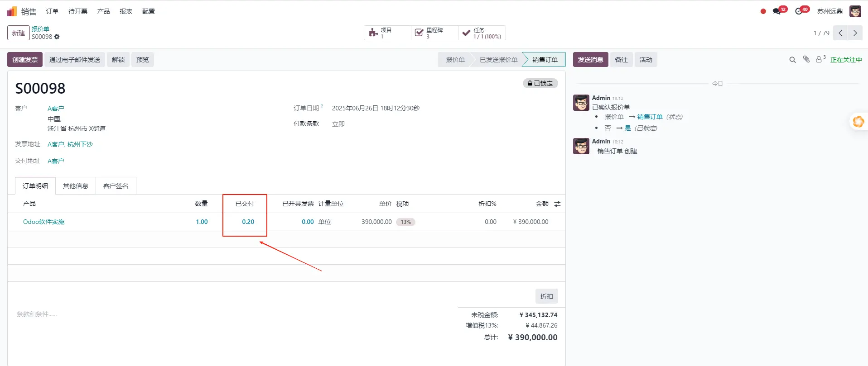This screenshot has height=366, width=868.
Task: Open the 报表 menu
Action: (x=126, y=11)
